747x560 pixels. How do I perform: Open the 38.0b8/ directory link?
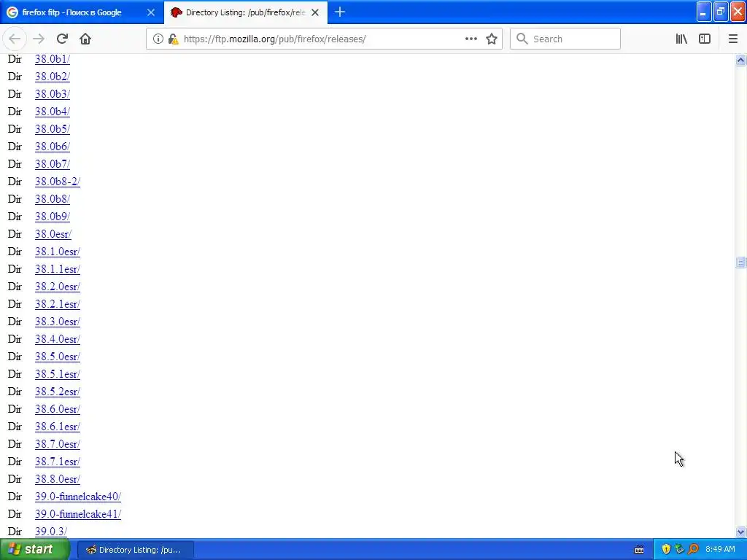pyautogui.click(x=53, y=199)
